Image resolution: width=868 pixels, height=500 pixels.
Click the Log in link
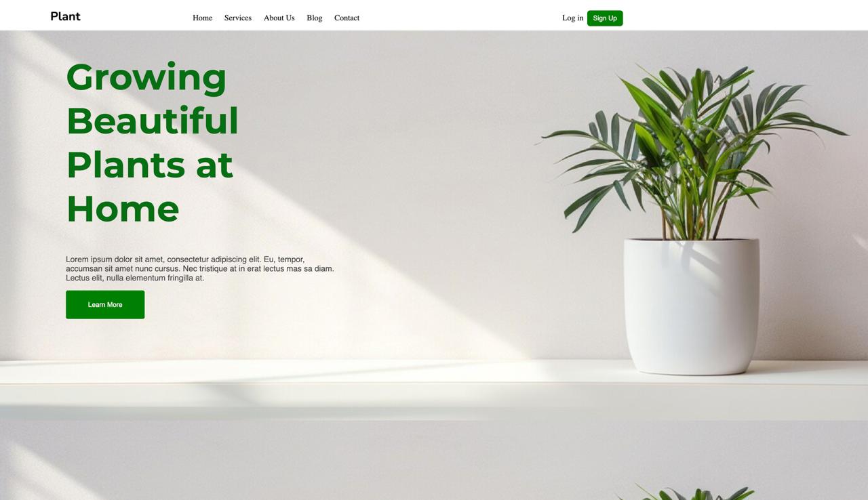572,18
